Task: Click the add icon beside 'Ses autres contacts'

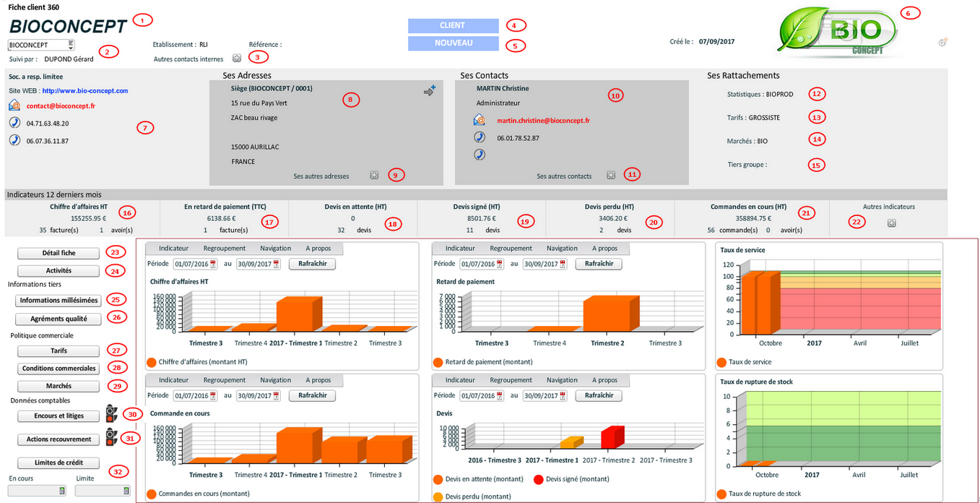Action: 611,174
